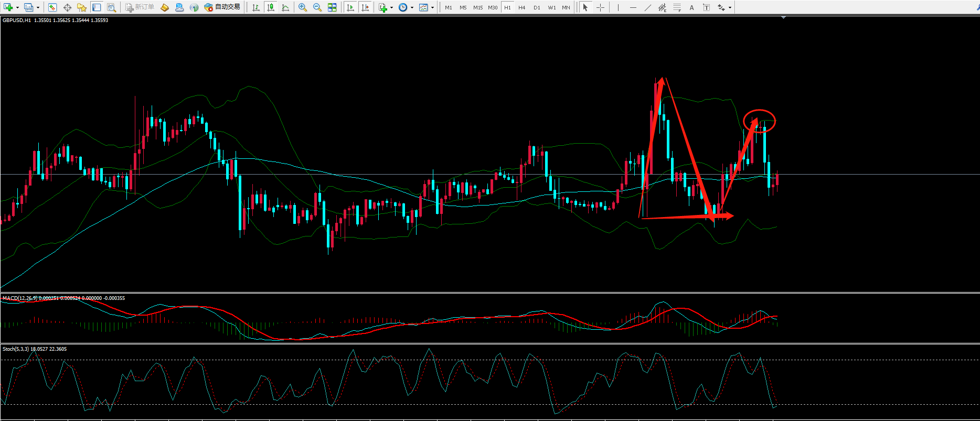Viewport: 980px width, 421px height.
Task: Click the Zoom Out magnifier icon
Action: (x=317, y=7)
